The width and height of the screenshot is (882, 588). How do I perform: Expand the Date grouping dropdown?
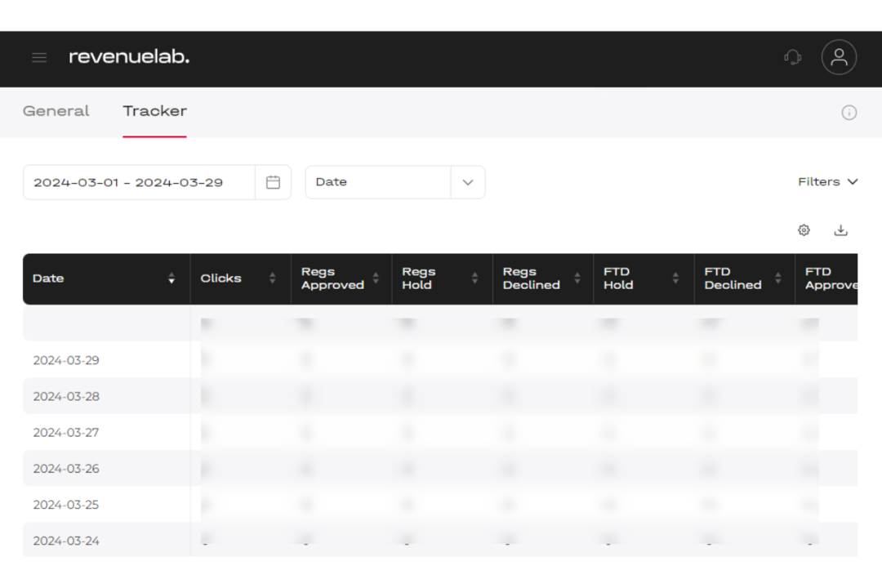pyautogui.click(x=467, y=182)
